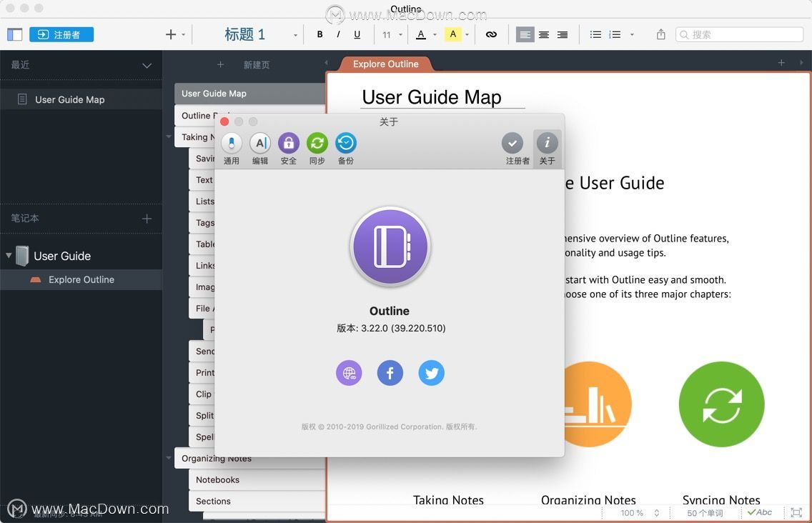Open the 备份 backup preferences tab
Viewport: 812px width, 523px height.
345,149
